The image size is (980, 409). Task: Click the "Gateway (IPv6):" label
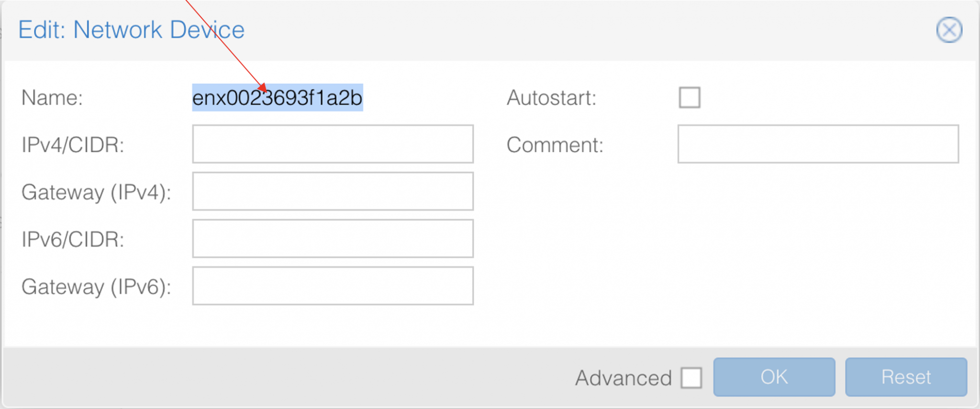click(x=96, y=287)
